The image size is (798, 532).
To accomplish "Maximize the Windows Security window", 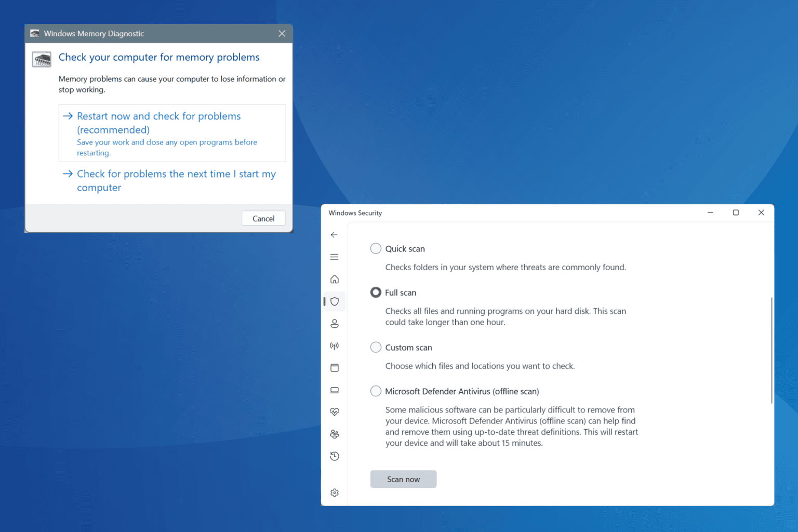I will [x=736, y=212].
